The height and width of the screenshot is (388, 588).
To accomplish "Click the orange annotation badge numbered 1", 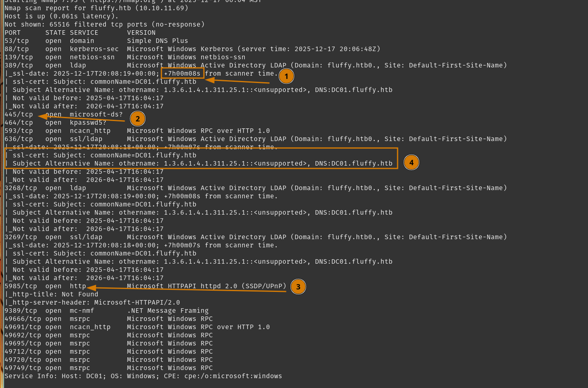I will coord(286,76).
